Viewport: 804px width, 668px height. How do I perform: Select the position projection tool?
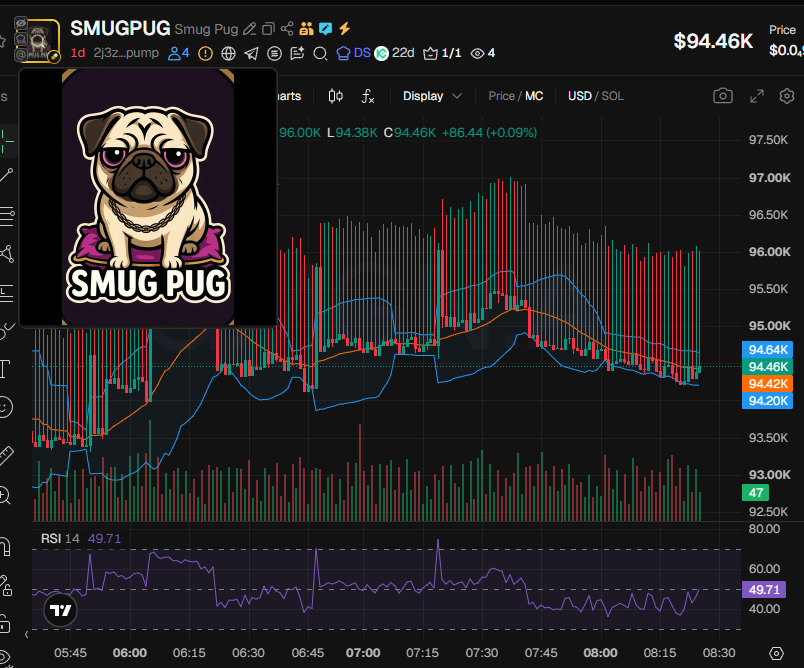[x=7, y=293]
